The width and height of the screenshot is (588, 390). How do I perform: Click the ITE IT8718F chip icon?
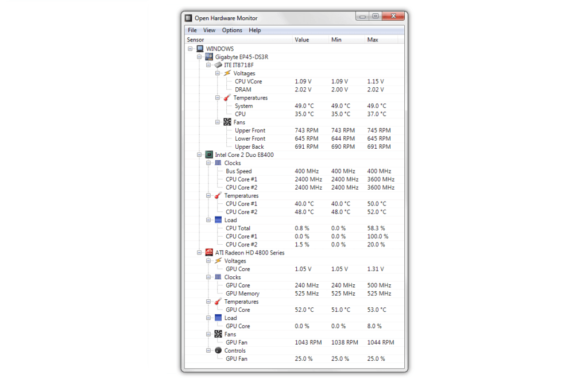click(x=218, y=65)
